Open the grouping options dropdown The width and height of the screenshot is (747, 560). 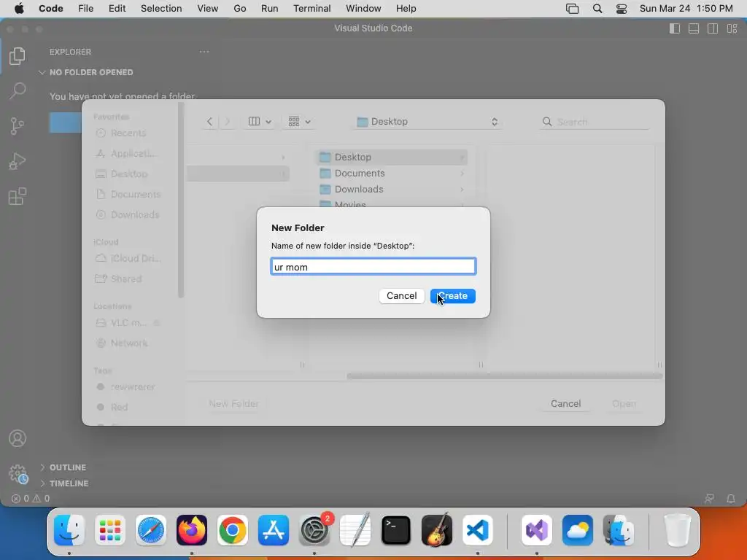[299, 122]
